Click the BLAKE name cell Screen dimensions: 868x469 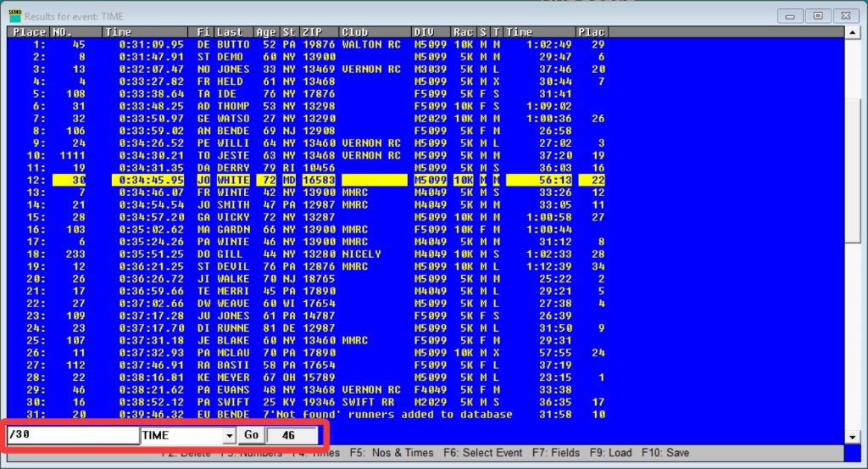[233, 341]
